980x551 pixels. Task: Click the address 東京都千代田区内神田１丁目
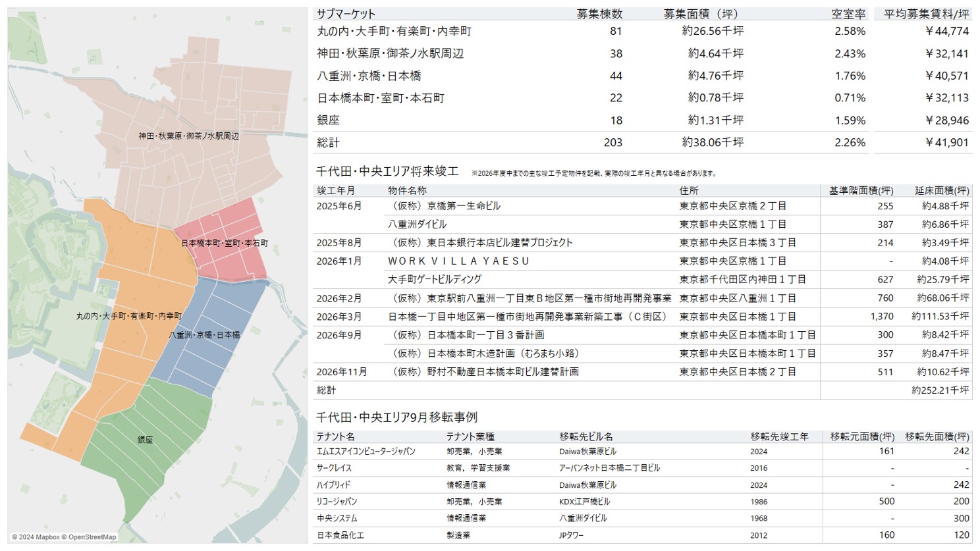(743, 280)
